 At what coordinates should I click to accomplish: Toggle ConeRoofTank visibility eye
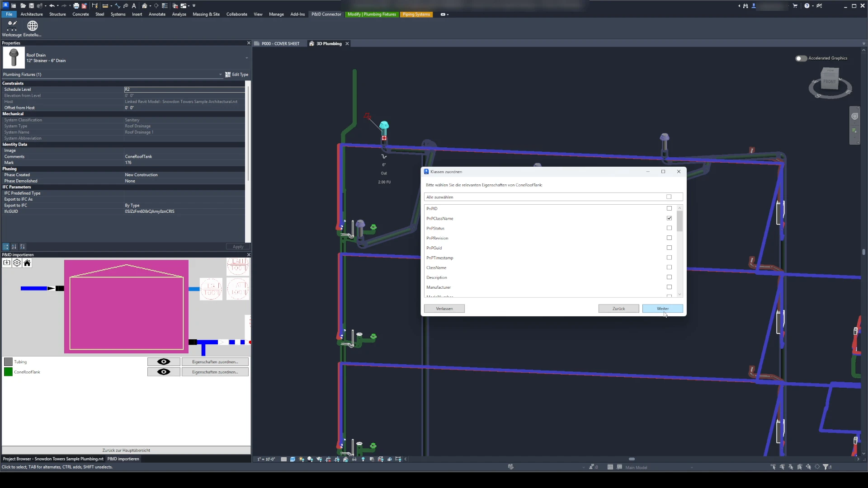coord(164,372)
